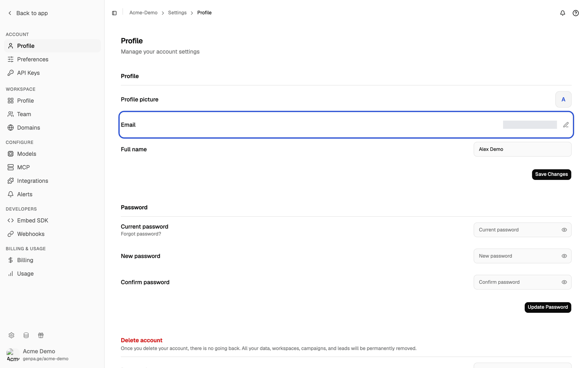Show the current password with eye icon

tap(564, 230)
